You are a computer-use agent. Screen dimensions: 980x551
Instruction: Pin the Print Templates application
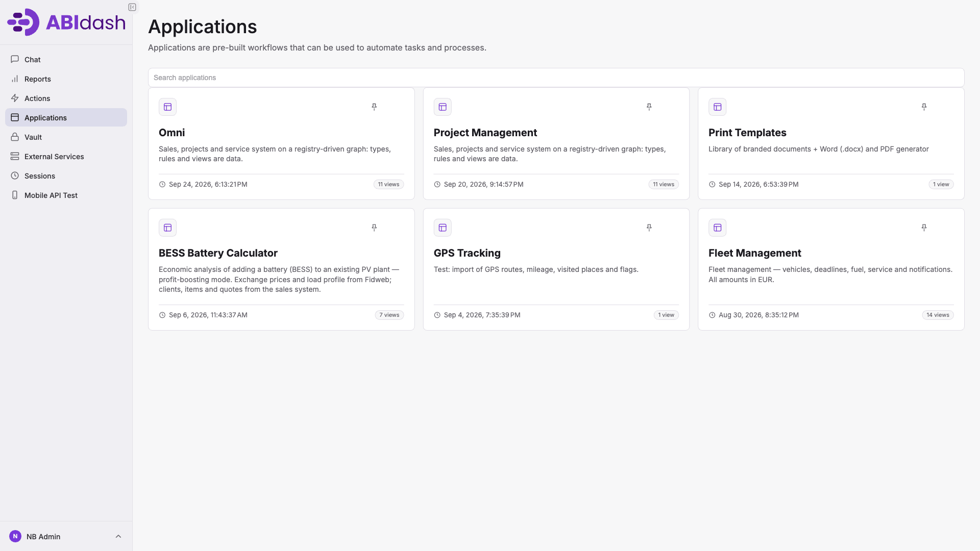point(924,107)
